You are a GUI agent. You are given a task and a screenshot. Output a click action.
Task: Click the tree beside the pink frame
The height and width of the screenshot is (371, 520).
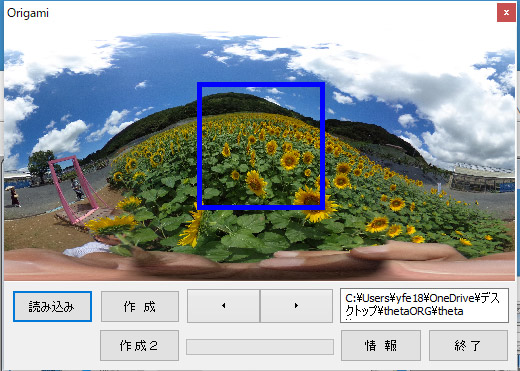41,165
